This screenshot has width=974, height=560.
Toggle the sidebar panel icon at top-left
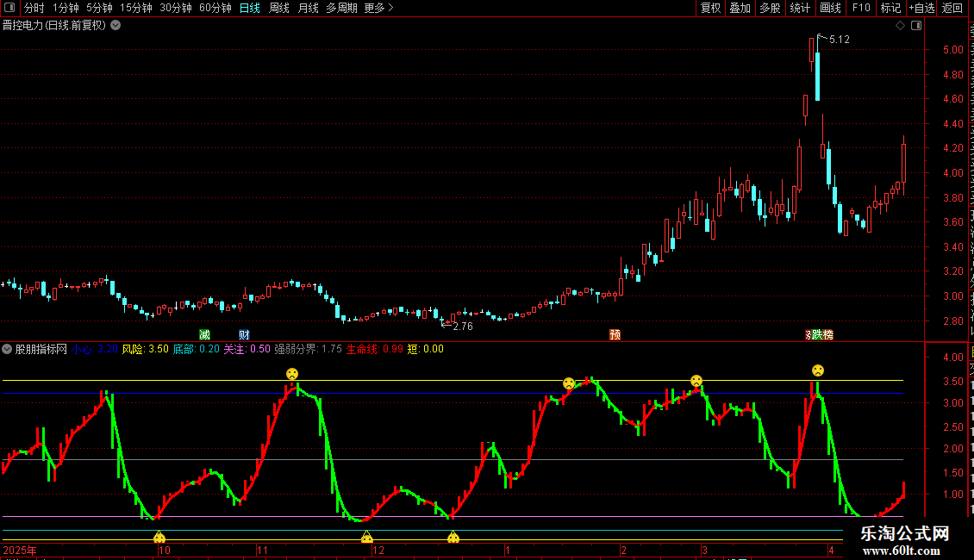(9, 8)
